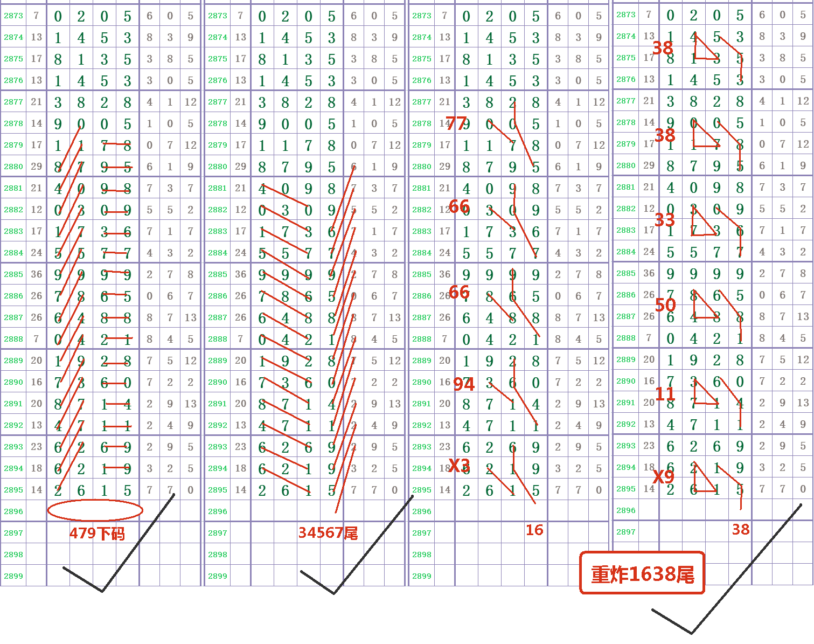This screenshot has width=814, height=644.
Task: Click sum value 23 of row 2893, first panel
Action: pos(36,447)
